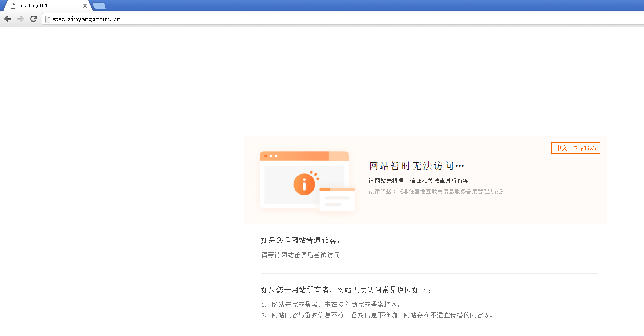Click the browser Forward arrow button
Viewport: 644px width, 336px height.
click(x=20, y=19)
